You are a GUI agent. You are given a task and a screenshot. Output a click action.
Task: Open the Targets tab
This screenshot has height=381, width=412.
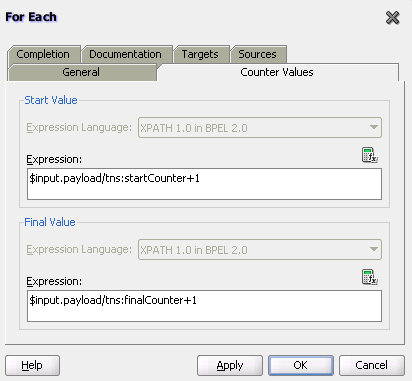[200, 54]
